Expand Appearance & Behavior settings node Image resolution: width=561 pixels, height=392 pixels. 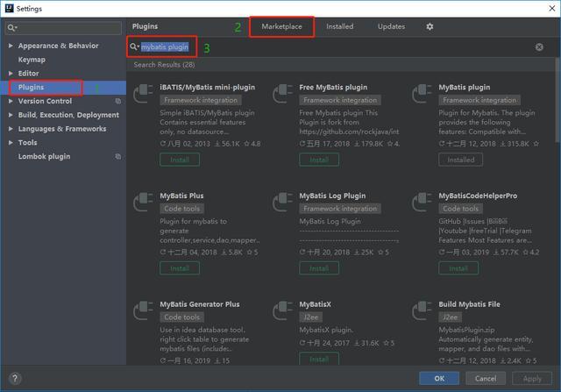tap(11, 46)
